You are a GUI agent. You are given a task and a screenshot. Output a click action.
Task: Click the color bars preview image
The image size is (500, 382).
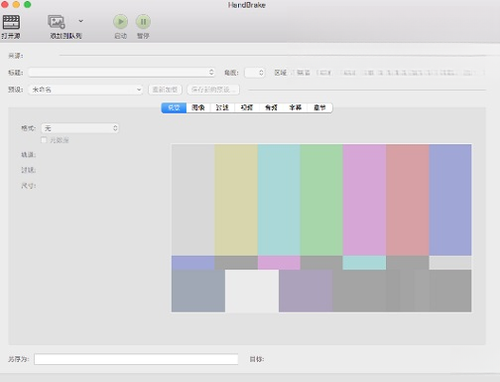coord(321,228)
